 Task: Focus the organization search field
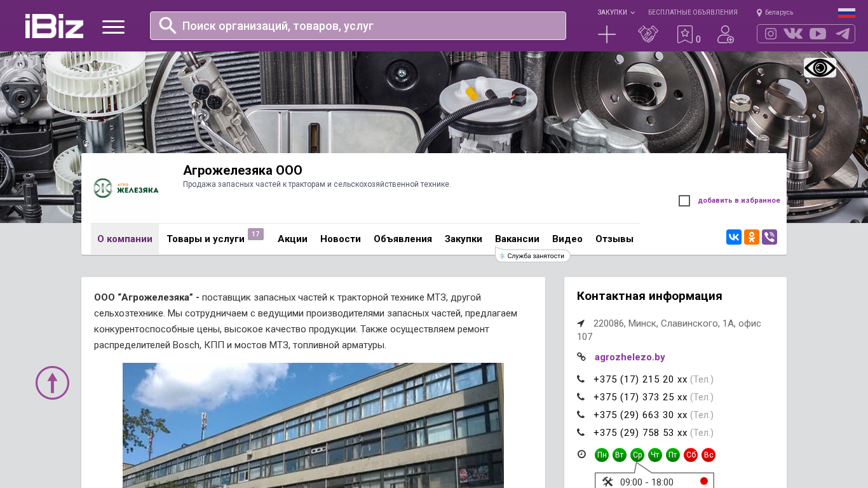coord(358,25)
